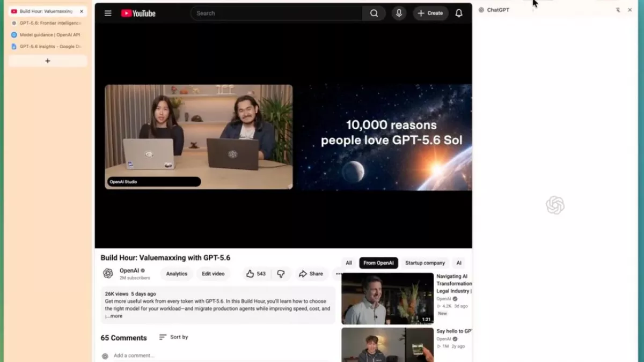Open YouTube notifications bell
The width and height of the screenshot is (644, 362).
459,13
